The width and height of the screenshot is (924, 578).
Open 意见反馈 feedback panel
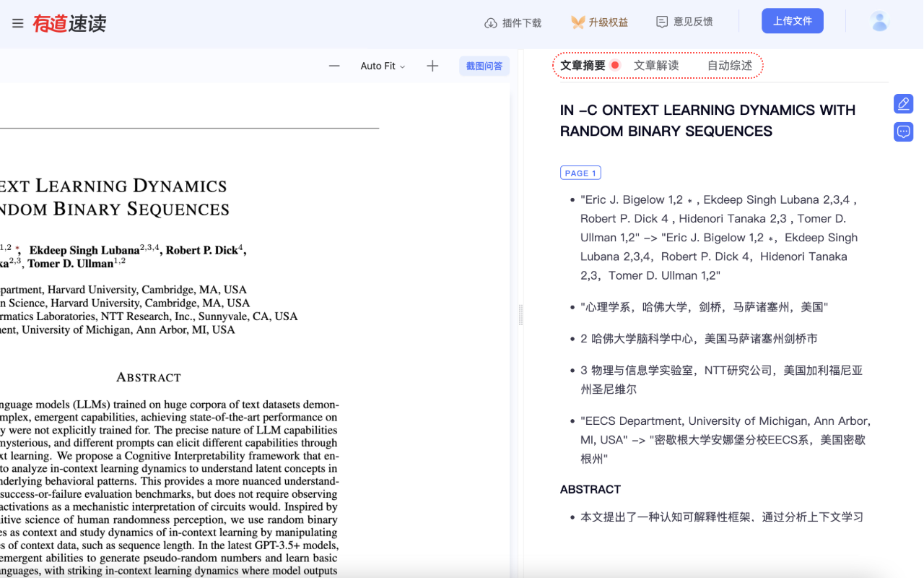pyautogui.click(x=683, y=22)
